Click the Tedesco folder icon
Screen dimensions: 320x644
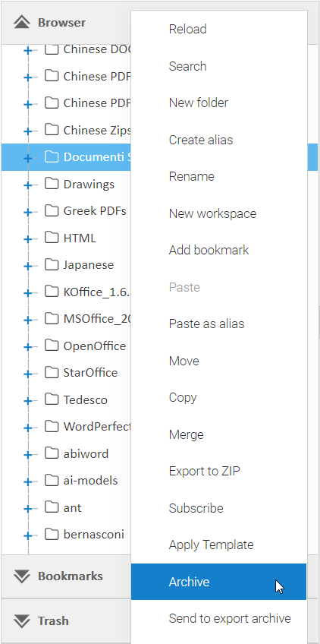[x=52, y=399]
